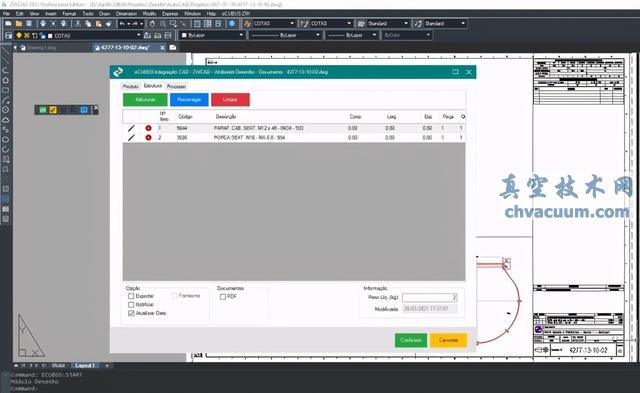This screenshot has height=393, width=640.
Task: Maximize the eCUBUS integration dialog
Action: point(456,72)
